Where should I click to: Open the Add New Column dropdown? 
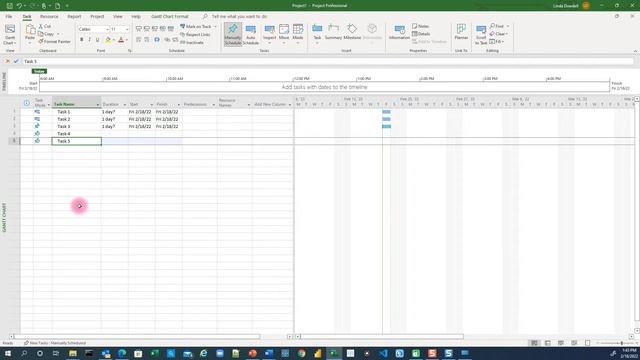[290, 105]
